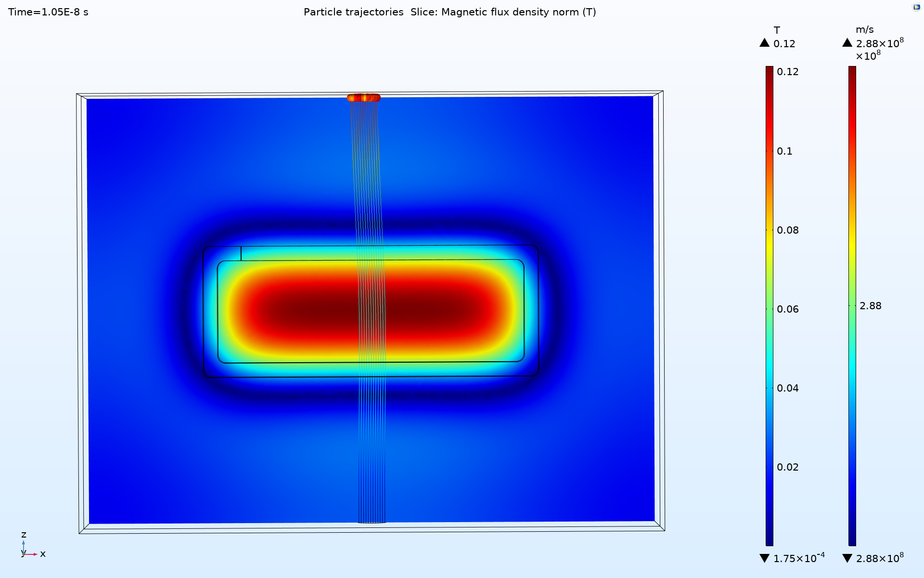The height and width of the screenshot is (578, 924).
Task: Click the max triangle marker above m/s legend
Action: coord(847,43)
